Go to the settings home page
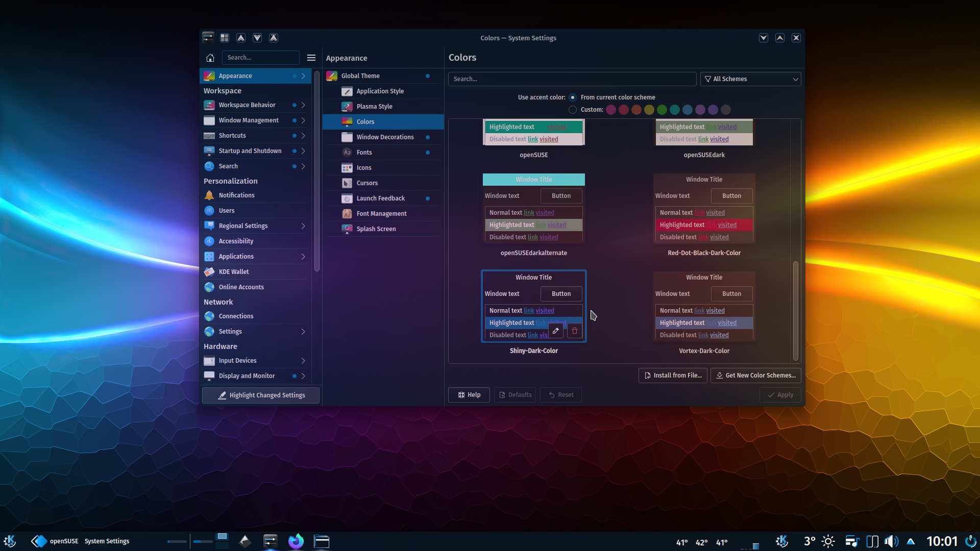 [x=210, y=58]
